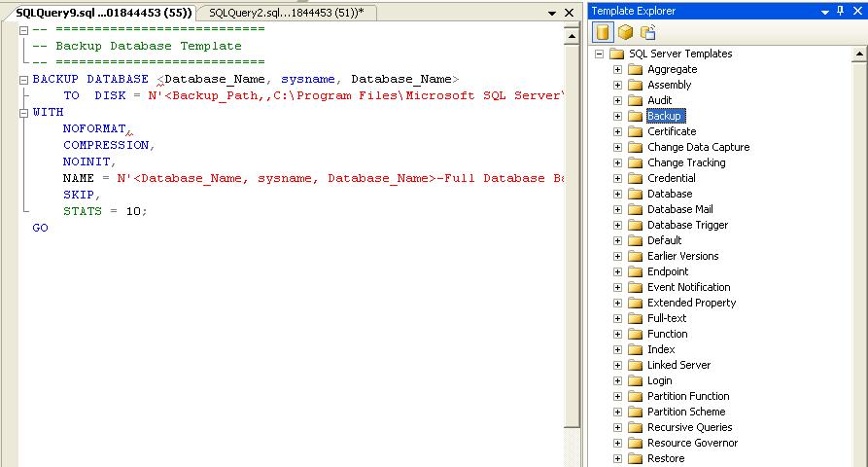
Task: Pin the Template Explorer panel with auto-hide
Action: point(842,11)
